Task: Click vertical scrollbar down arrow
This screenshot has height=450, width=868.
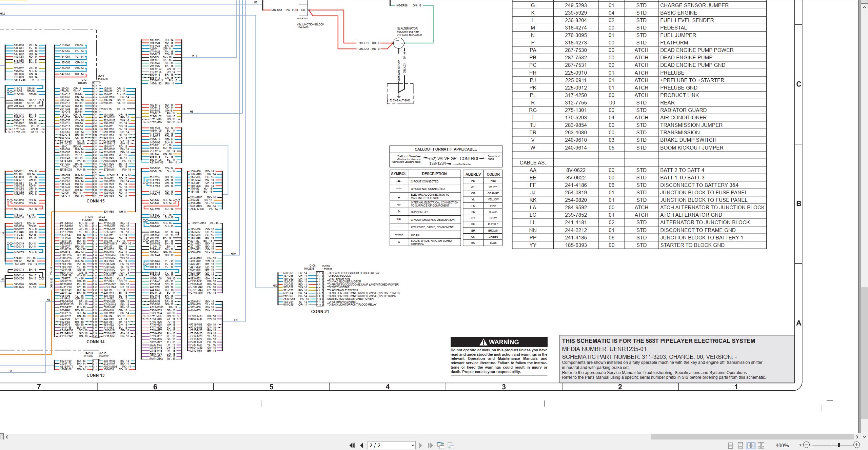Action: (865, 437)
